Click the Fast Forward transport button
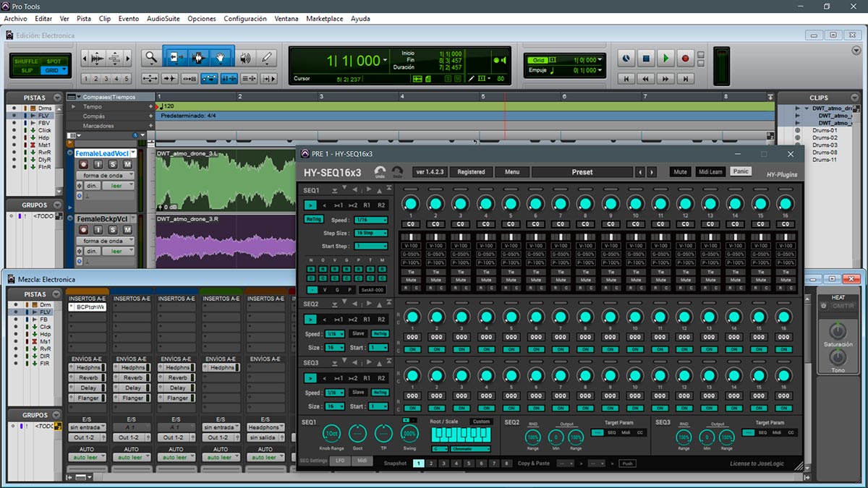This screenshot has height=488, width=868. [x=666, y=79]
